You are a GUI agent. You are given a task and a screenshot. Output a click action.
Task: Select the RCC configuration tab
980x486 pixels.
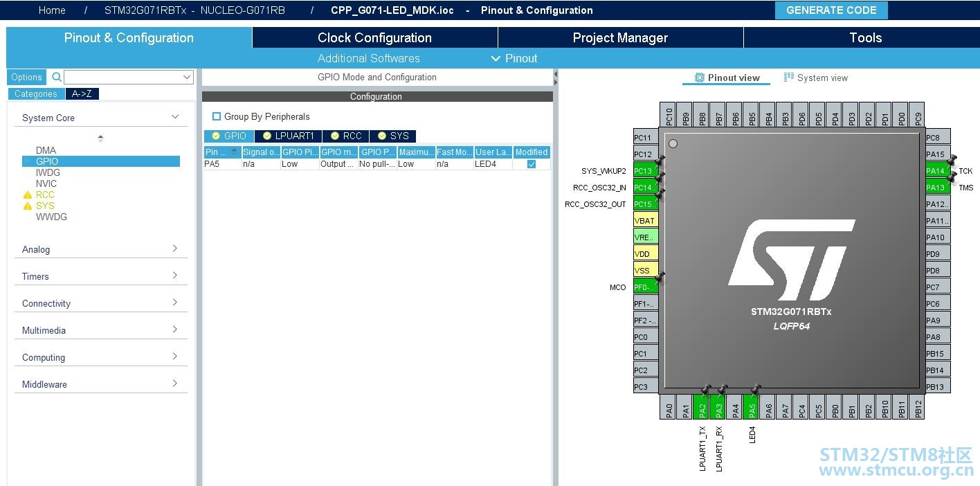click(346, 136)
